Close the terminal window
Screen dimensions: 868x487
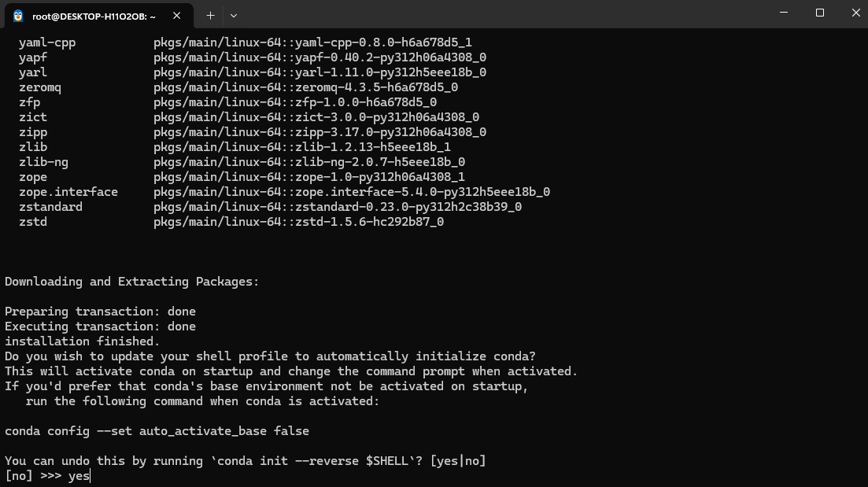tap(856, 12)
